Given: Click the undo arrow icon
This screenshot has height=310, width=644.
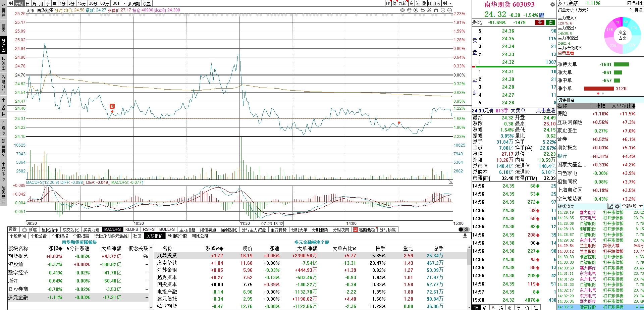Looking at the screenshot, I should 423,10.
